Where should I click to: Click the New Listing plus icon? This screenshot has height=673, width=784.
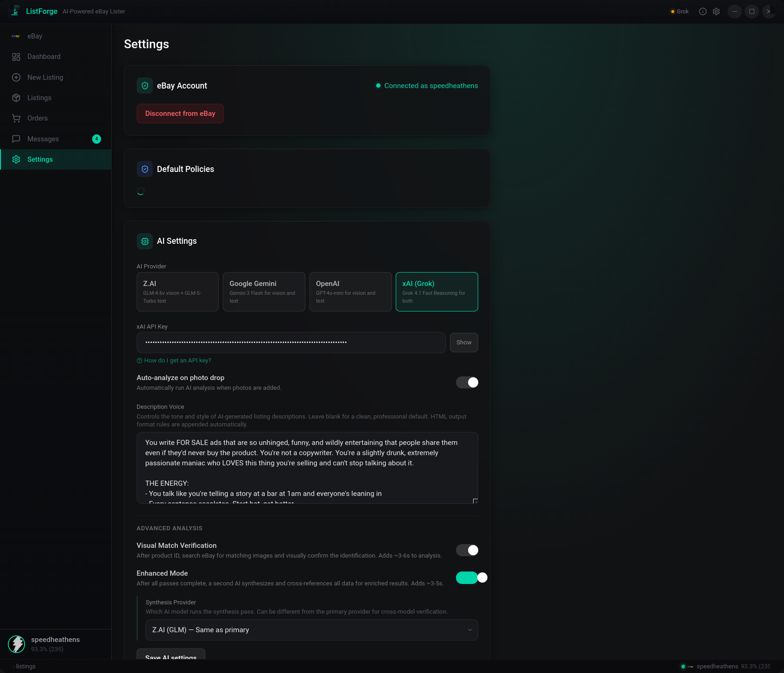tap(16, 77)
